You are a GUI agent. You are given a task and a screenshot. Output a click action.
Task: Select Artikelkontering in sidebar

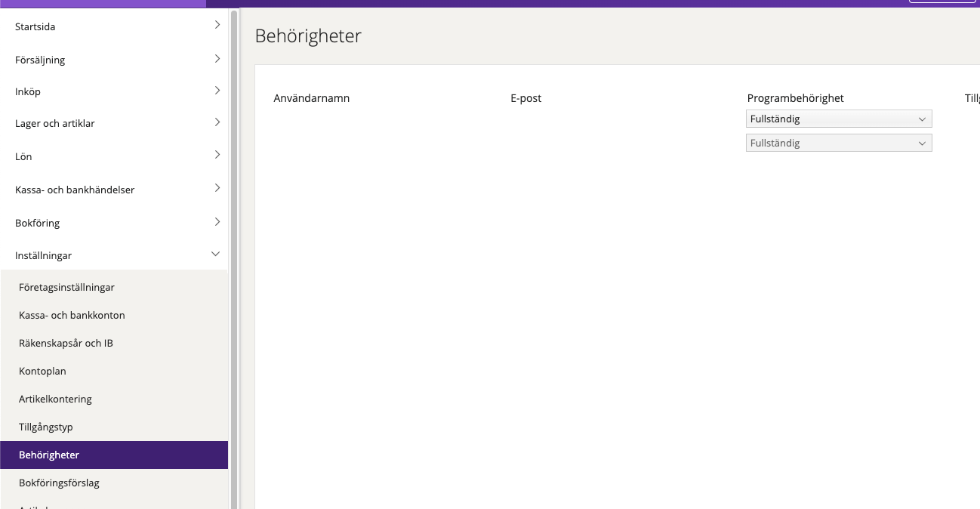click(55, 399)
